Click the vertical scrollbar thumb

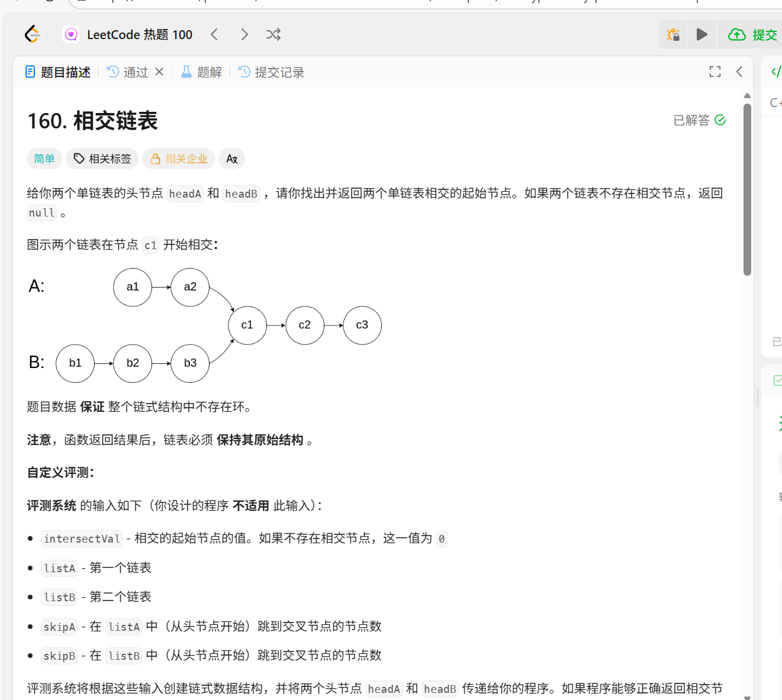tap(747, 189)
